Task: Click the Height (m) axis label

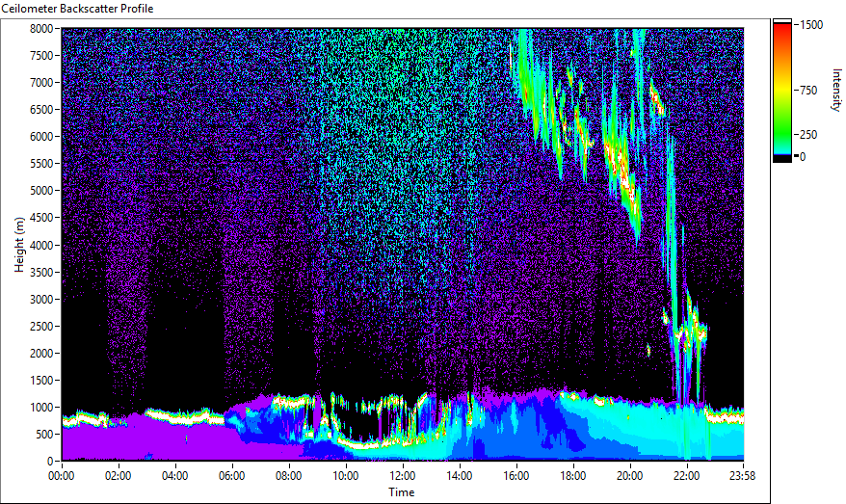Action: 19,245
